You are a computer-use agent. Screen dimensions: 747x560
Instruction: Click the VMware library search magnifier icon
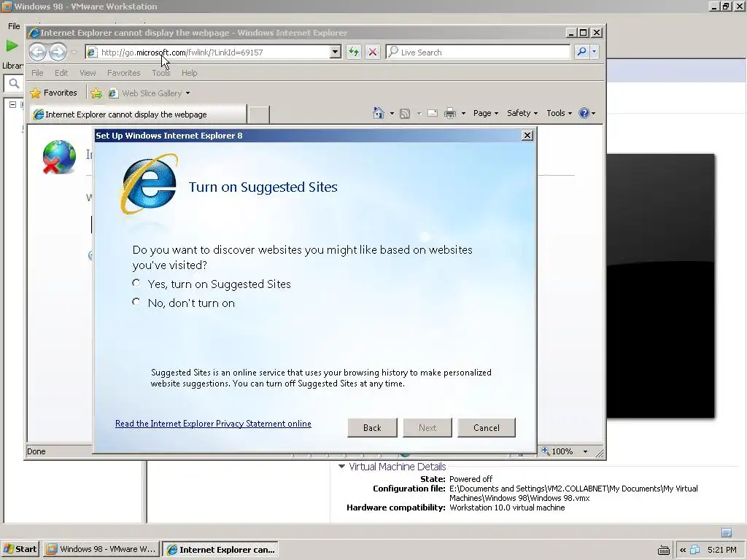click(15, 84)
